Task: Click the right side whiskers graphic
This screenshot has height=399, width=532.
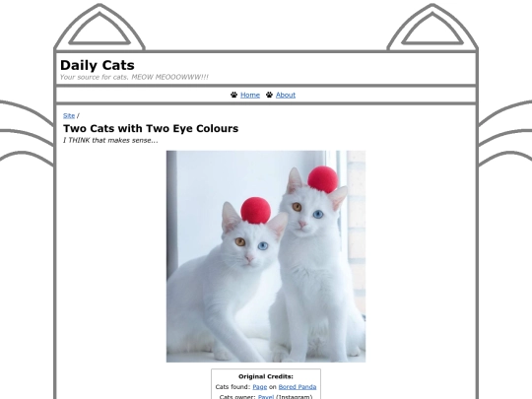Action: point(505,133)
